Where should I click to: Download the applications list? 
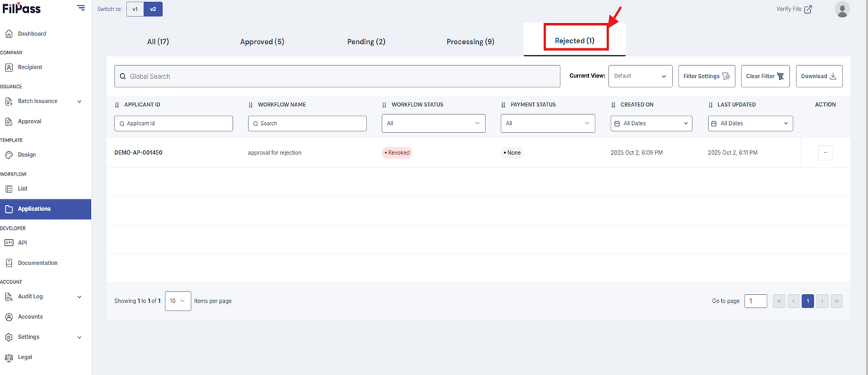pyautogui.click(x=819, y=76)
